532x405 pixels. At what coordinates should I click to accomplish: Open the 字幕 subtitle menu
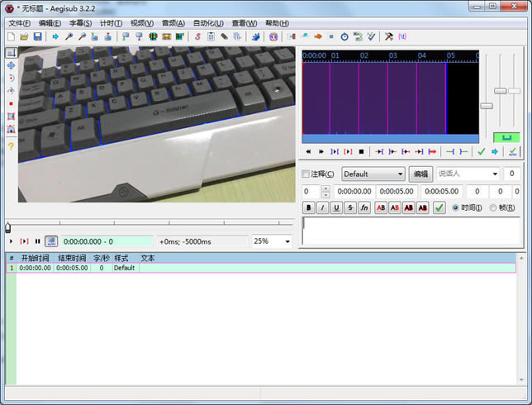pyautogui.click(x=81, y=23)
